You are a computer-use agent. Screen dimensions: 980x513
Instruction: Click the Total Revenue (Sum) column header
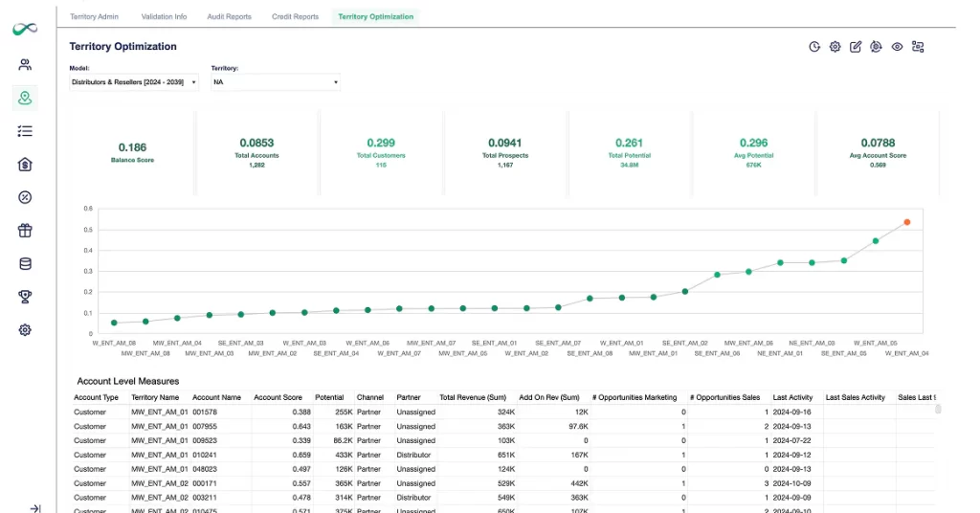tap(472, 397)
